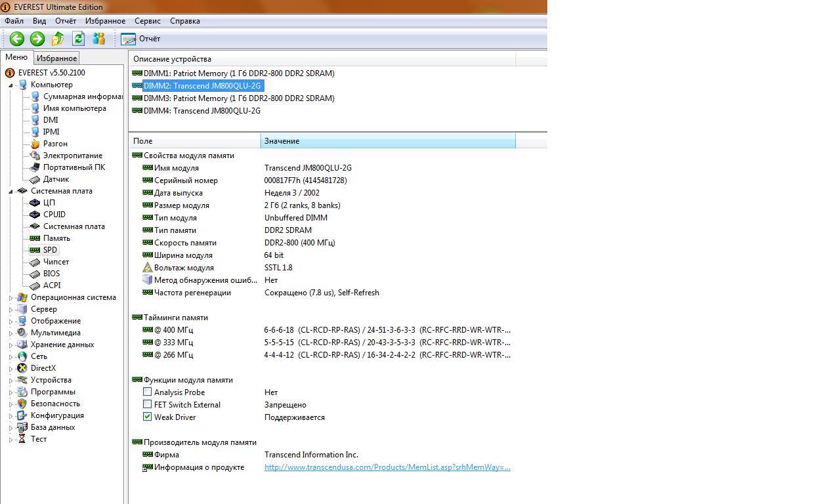Open the transcendusa.com product info link
840x504 pixels.
pyautogui.click(x=387, y=467)
